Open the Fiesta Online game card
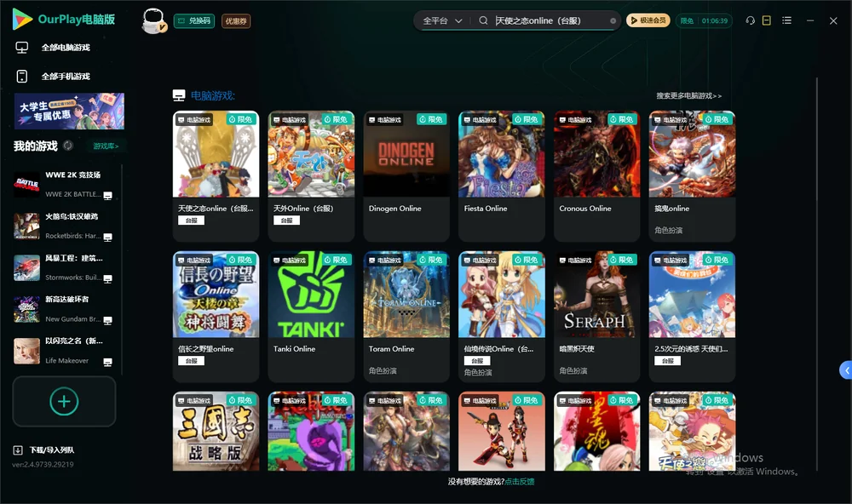Screen dimensions: 852x504 [x=502, y=175]
